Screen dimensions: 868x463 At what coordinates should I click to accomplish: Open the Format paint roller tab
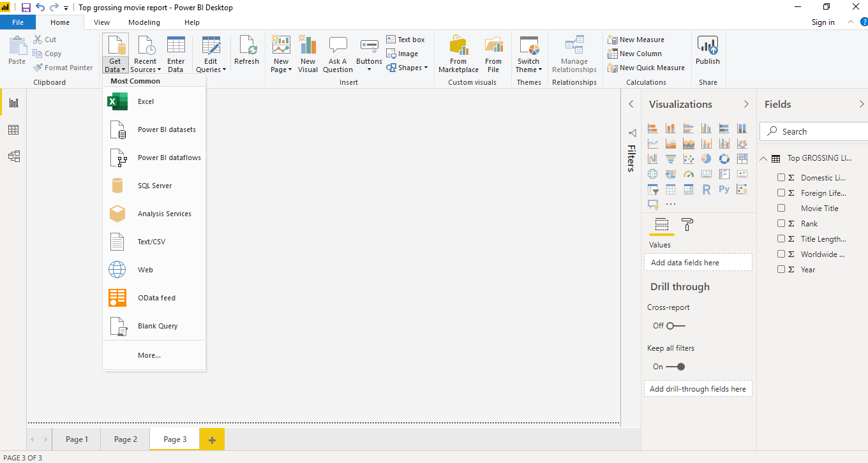click(x=687, y=224)
